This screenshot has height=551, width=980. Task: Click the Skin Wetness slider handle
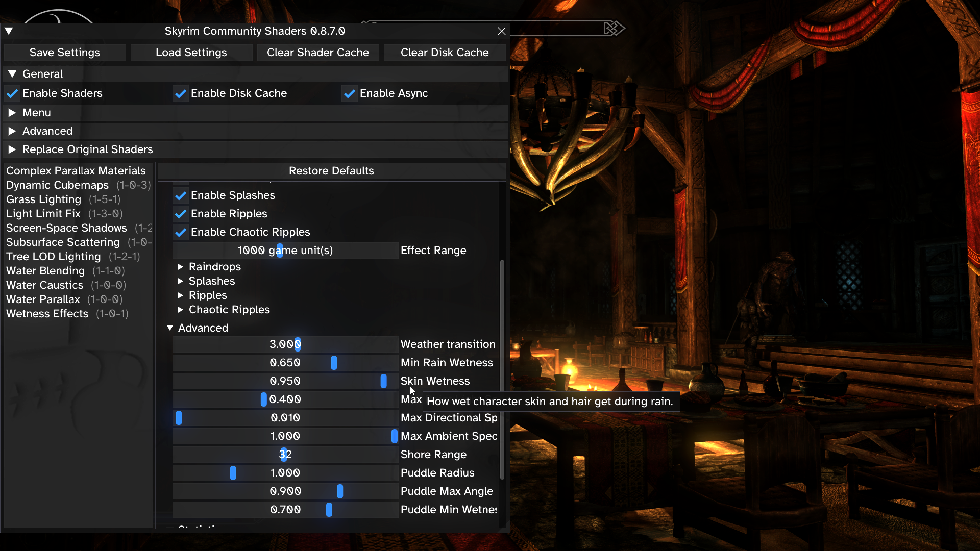click(x=383, y=381)
